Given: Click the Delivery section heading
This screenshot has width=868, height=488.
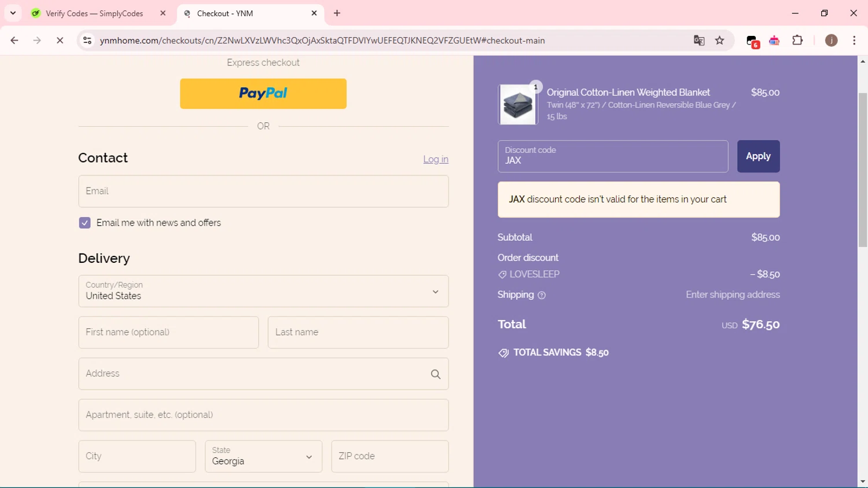Looking at the screenshot, I should pyautogui.click(x=104, y=258).
